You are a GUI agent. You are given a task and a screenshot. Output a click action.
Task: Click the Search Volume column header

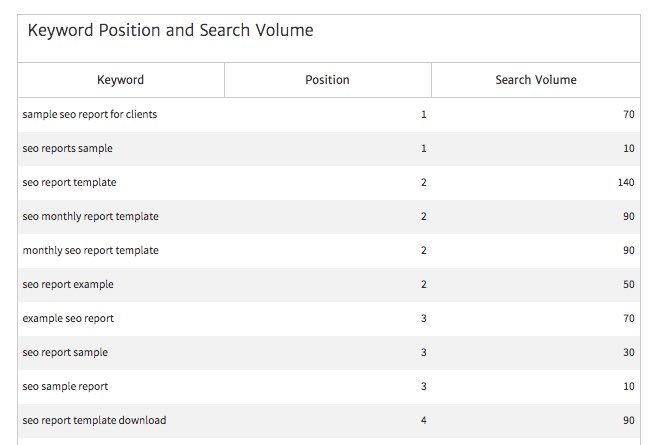[535, 80]
